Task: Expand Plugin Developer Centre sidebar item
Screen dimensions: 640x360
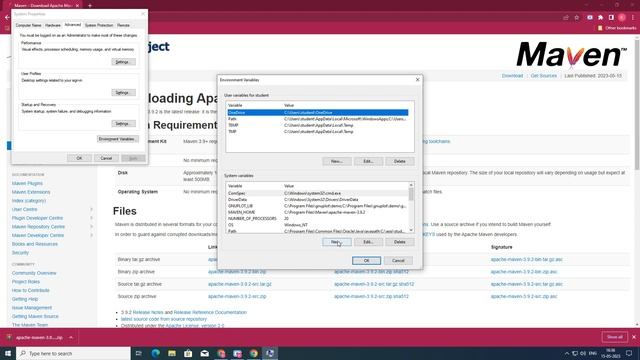Action: coord(91,218)
